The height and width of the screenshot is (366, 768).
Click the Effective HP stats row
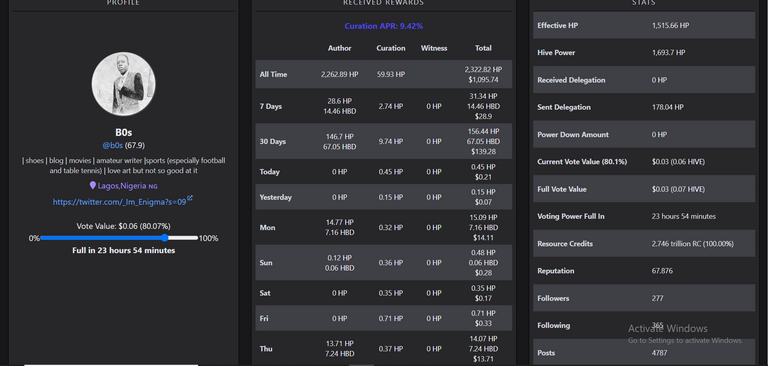(644, 25)
